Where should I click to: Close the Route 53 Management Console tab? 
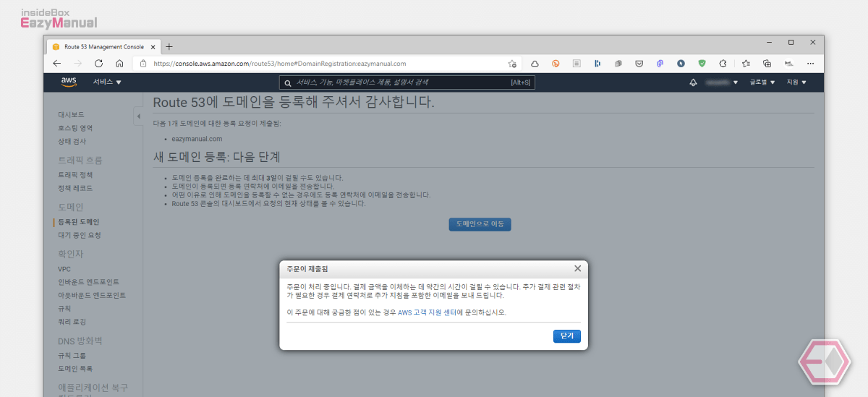pos(153,46)
